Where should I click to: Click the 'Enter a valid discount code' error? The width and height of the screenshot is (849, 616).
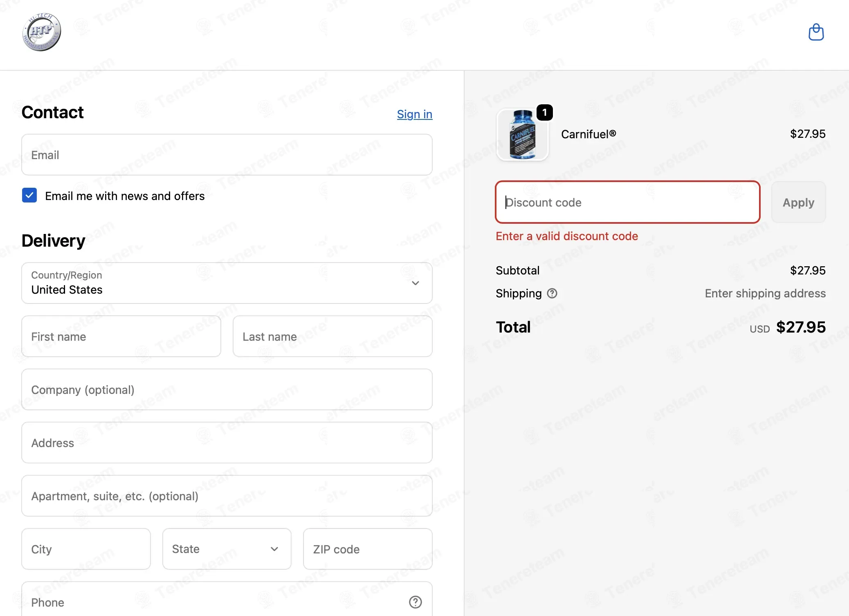pos(567,236)
